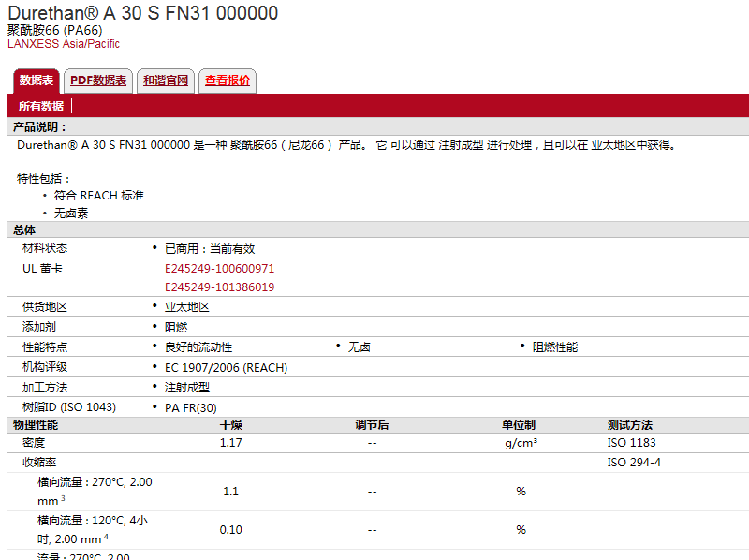Viewport: 749px width, 560px height.
Task: Click the 树脂ID (ISO 1043) row label
Action: (x=69, y=407)
